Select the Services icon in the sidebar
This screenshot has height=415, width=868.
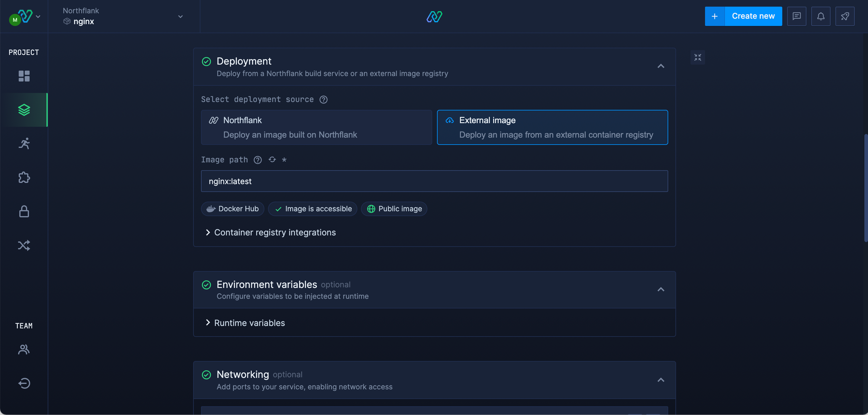(x=24, y=110)
